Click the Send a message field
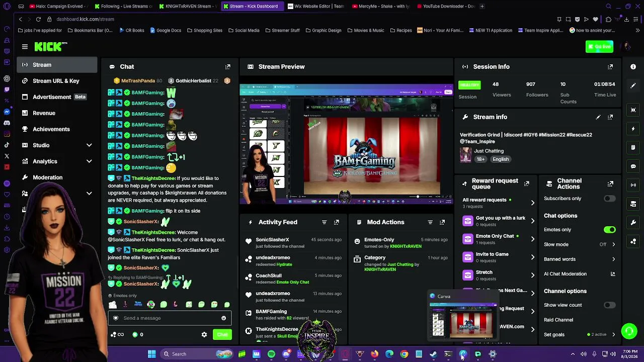The height and width of the screenshot is (362, 644). (170, 318)
